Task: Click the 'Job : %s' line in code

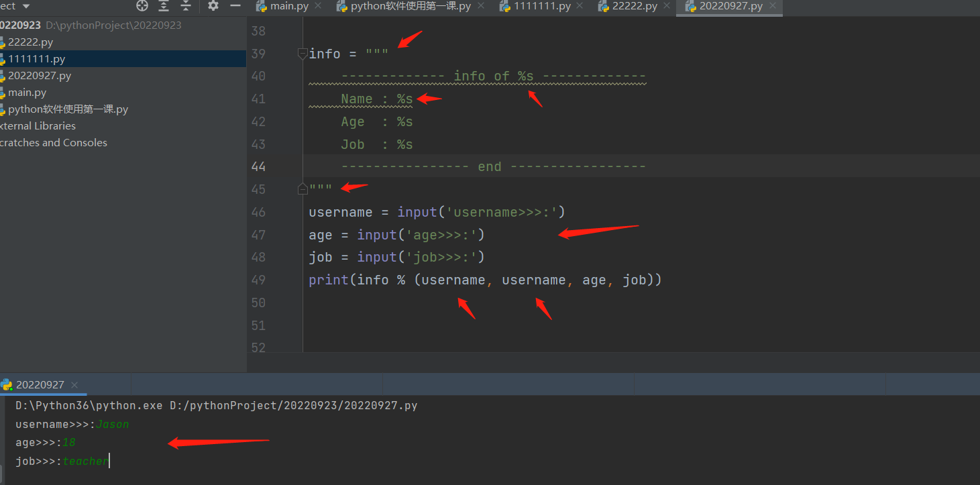Action: click(377, 144)
